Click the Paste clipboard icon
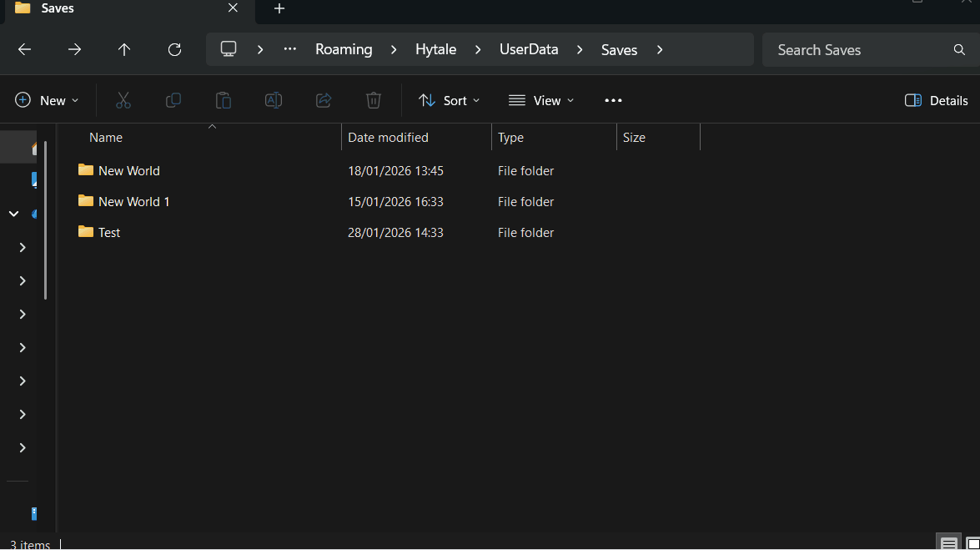 coord(224,100)
